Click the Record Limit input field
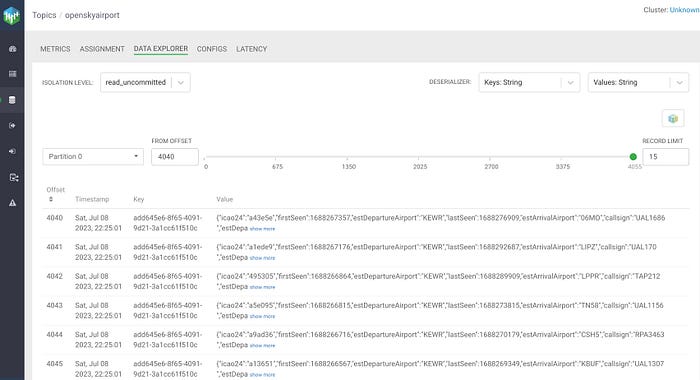 665,157
